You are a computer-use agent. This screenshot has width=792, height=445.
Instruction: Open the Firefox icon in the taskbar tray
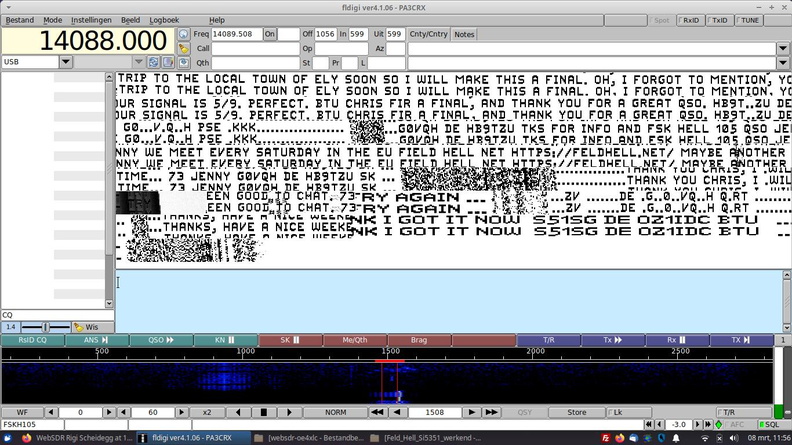click(x=622, y=438)
